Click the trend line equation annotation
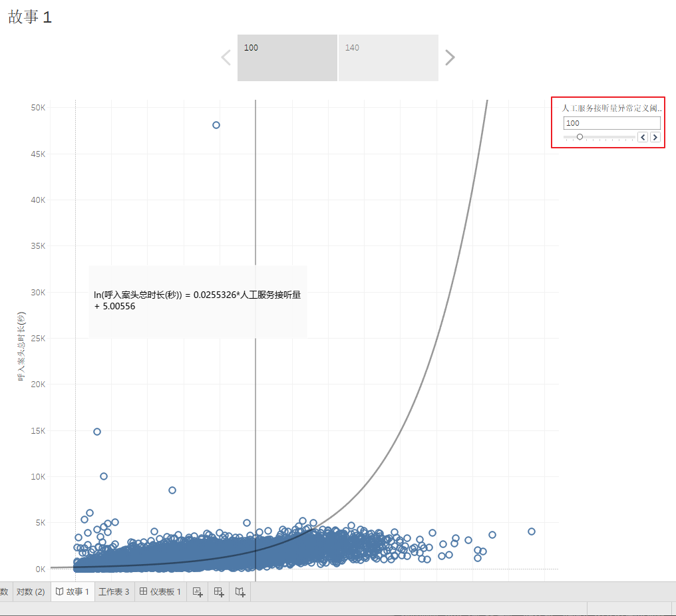Viewport: 676px width, 616px height. 198,301
